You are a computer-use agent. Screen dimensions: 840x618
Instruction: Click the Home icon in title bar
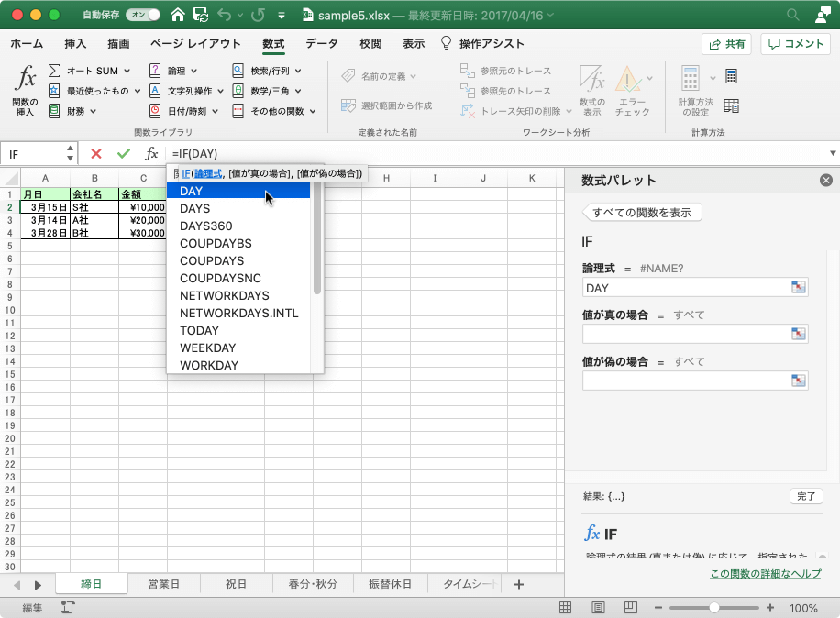click(x=177, y=15)
